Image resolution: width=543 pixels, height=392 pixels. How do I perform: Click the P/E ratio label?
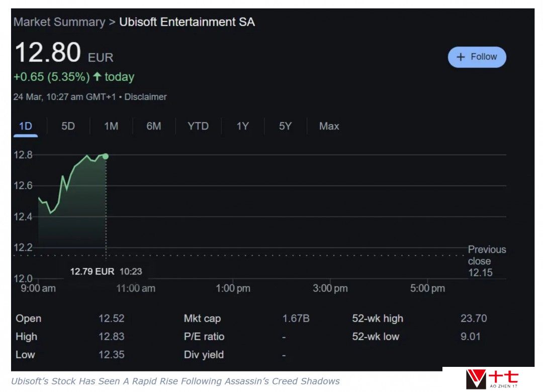pos(204,337)
